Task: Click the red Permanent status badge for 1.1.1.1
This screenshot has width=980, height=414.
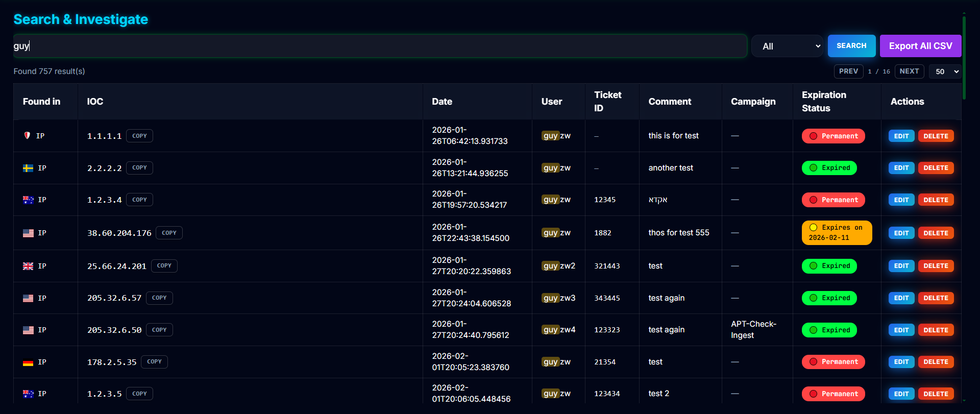Action: tap(833, 136)
